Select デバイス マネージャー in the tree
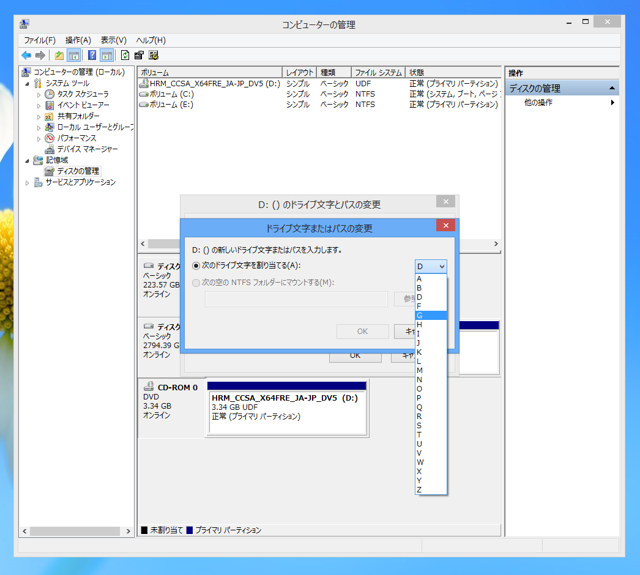640x575 pixels. click(87, 149)
